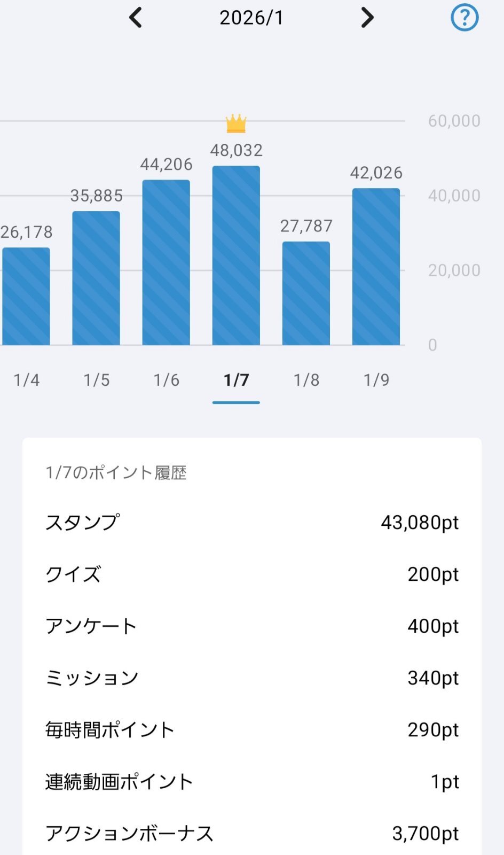
Task: Open the ミッション points row
Action: 251,678
